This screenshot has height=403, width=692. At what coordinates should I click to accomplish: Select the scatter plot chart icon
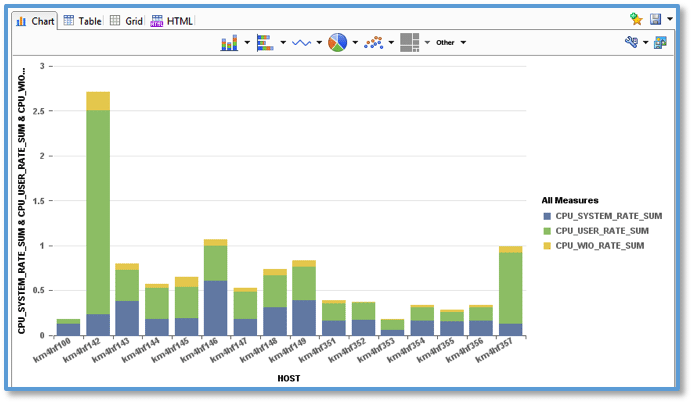pos(373,43)
